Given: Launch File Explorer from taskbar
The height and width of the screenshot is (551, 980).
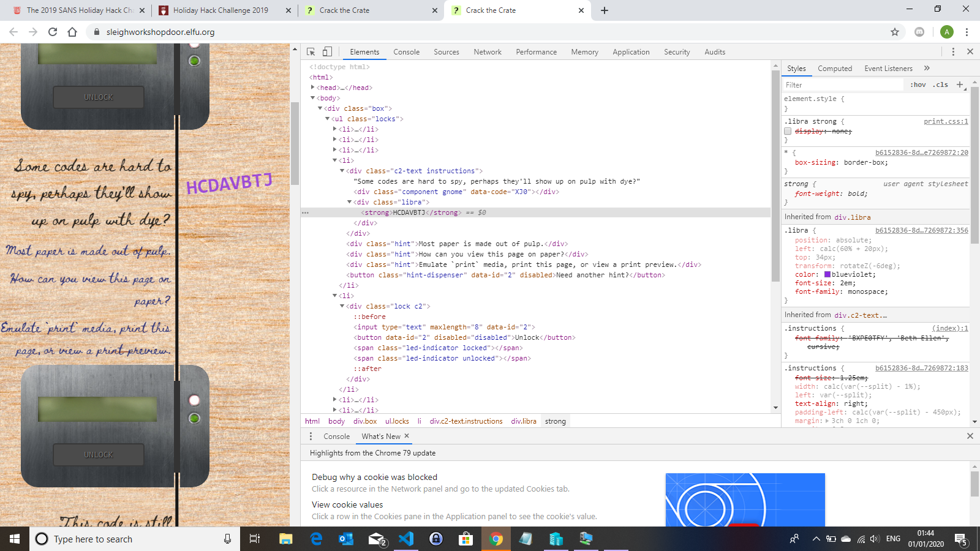Looking at the screenshot, I should tap(286, 539).
